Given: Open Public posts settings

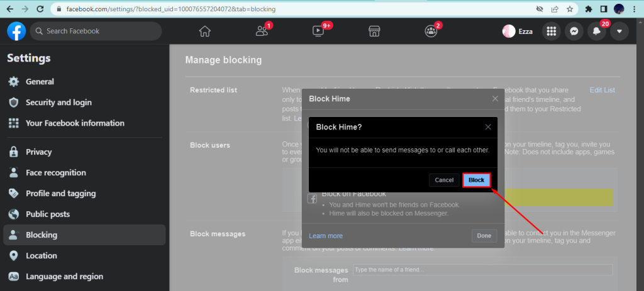Looking at the screenshot, I should 84,214.
